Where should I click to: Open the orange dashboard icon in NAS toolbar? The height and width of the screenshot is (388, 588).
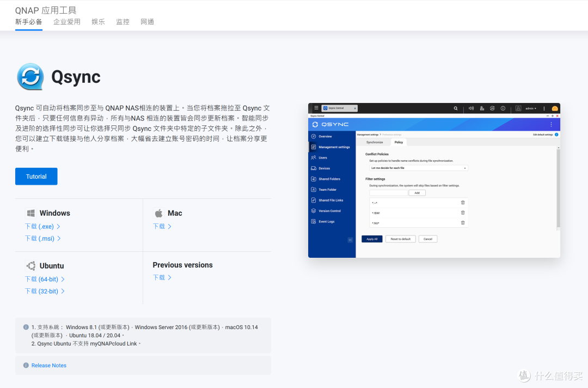555,108
